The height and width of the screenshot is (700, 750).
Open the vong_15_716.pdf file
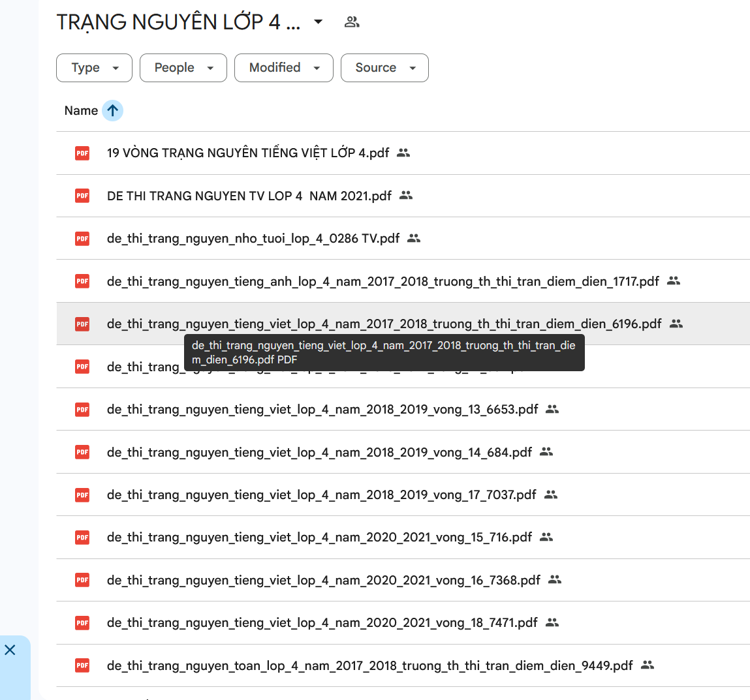(319, 538)
